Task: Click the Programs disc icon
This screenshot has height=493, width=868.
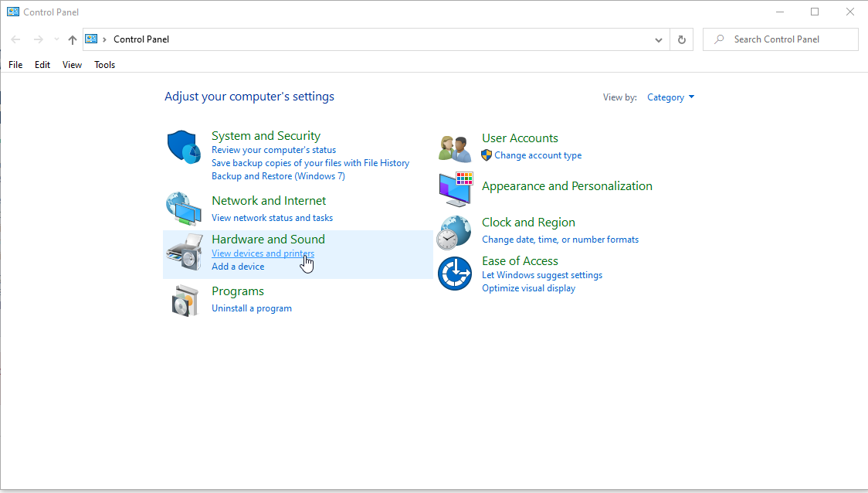Action: [x=185, y=301]
